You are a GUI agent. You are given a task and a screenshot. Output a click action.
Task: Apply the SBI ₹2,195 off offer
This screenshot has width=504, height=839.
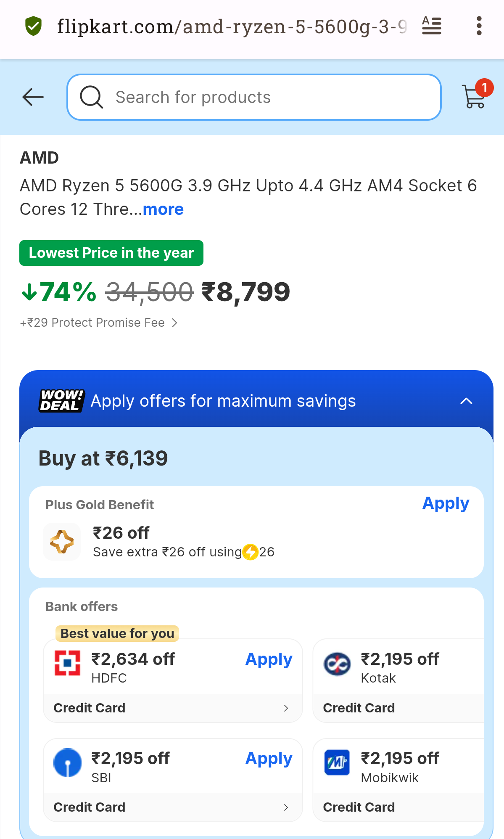(269, 759)
